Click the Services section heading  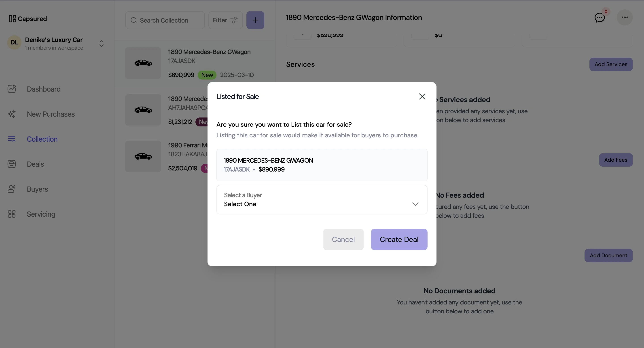[300, 64]
